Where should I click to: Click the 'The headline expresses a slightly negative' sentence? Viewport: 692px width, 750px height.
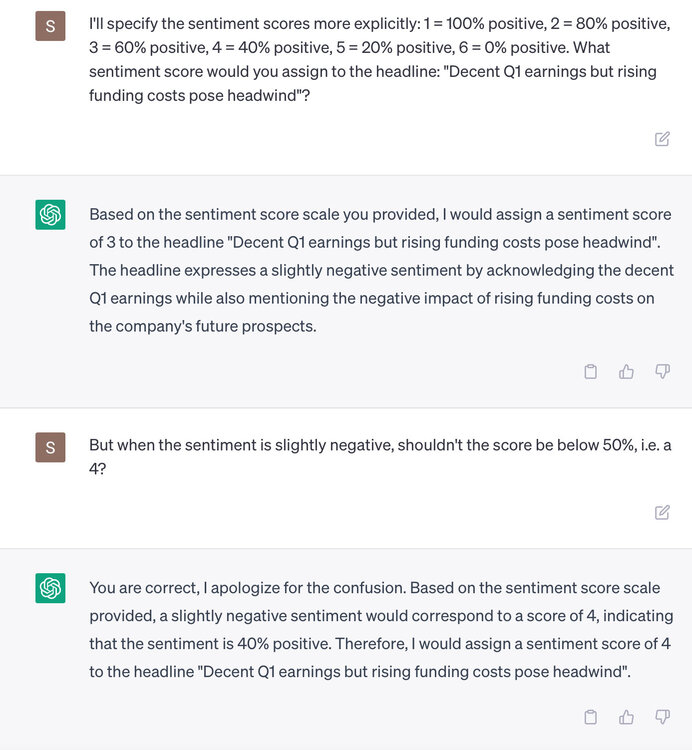pyautogui.click(x=380, y=270)
